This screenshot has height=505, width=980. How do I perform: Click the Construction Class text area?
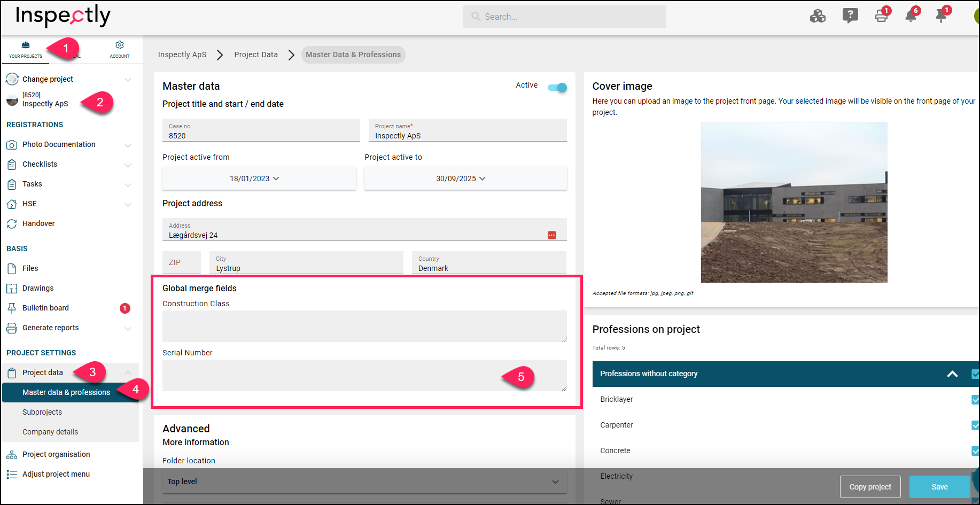tap(364, 326)
